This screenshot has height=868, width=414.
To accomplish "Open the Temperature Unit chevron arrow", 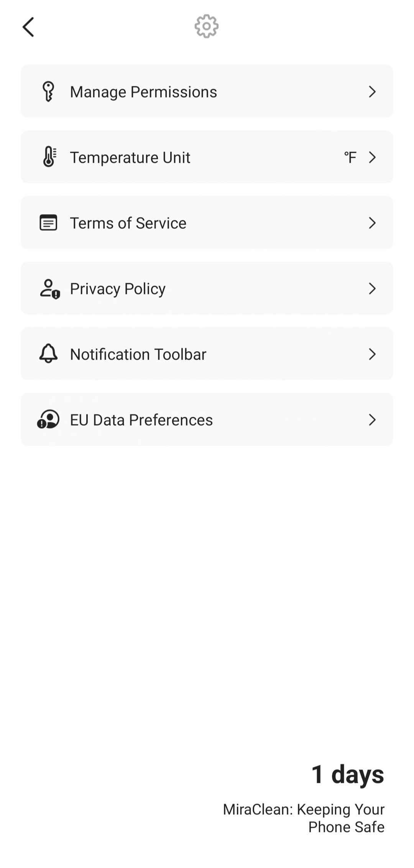I will pyautogui.click(x=372, y=157).
